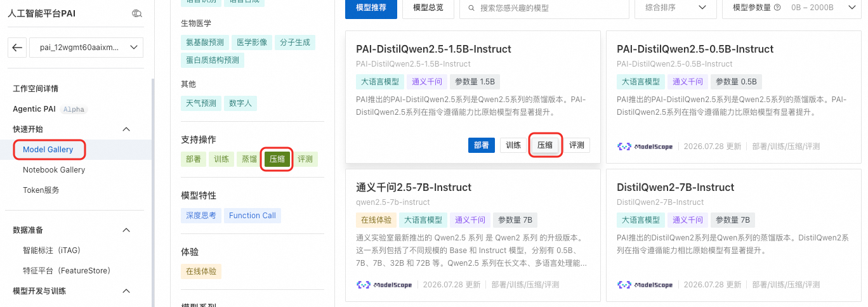Filter supported operation 评测
Image resolution: width=868 pixels, height=307 pixels.
[x=305, y=159]
